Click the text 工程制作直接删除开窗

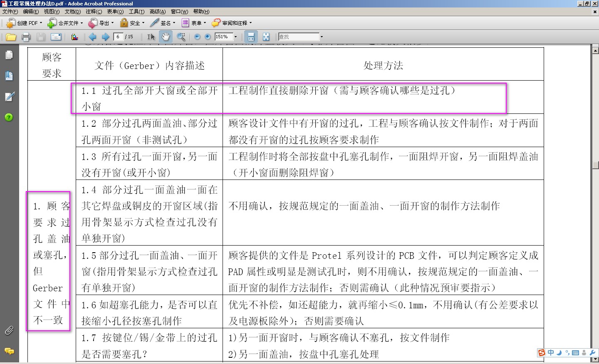coord(278,90)
